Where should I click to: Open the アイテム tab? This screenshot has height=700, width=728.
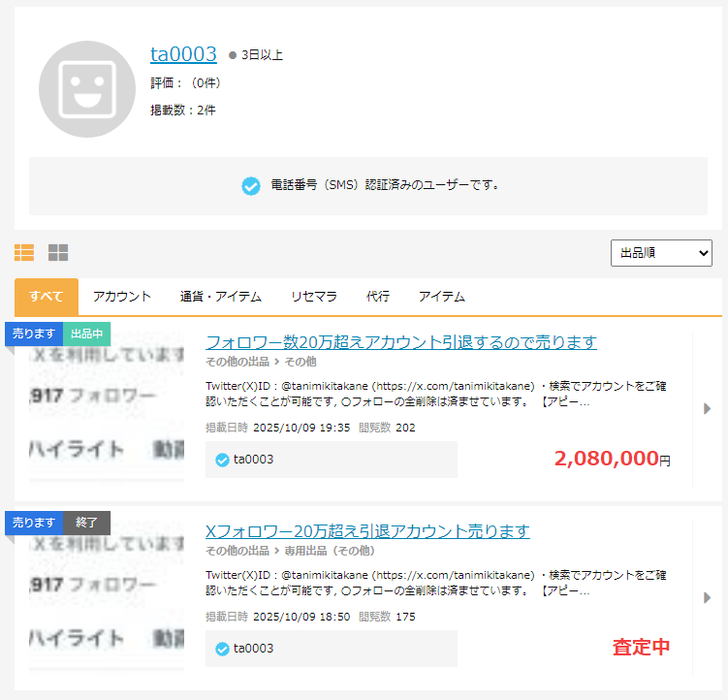point(441,297)
